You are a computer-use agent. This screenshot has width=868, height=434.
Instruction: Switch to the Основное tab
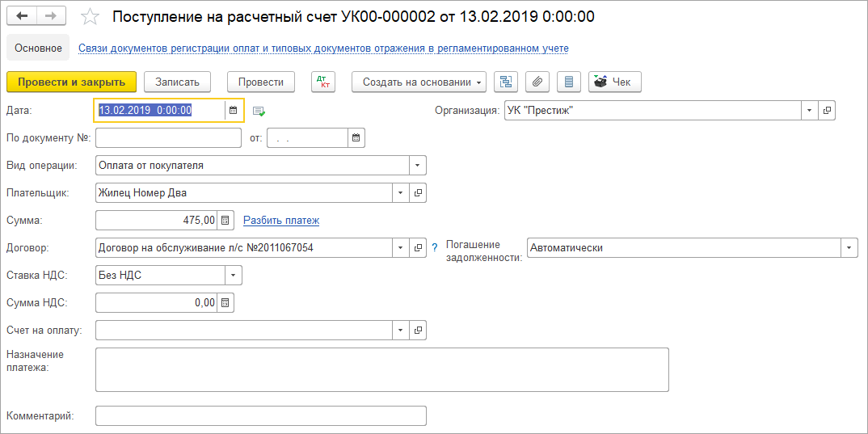coord(38,48)
